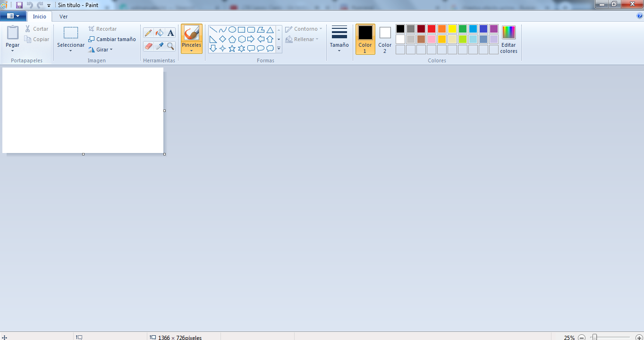Expand the Seleccionar options arrow

pos(71,51)
